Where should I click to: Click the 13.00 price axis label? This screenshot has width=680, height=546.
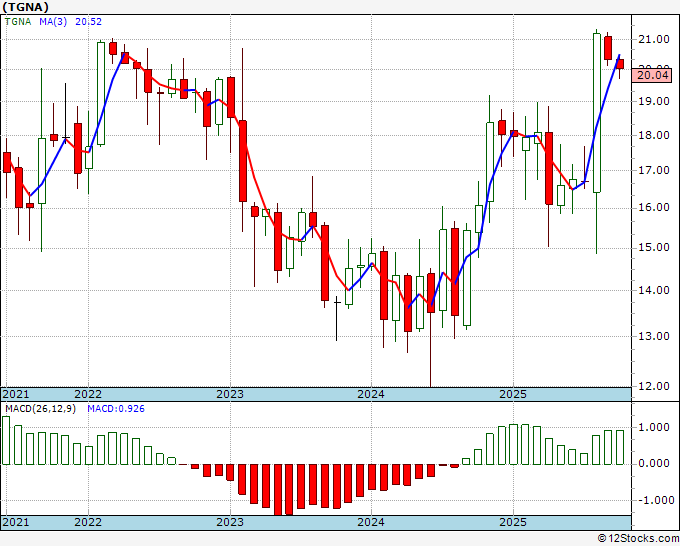click(x=654, y=336)
